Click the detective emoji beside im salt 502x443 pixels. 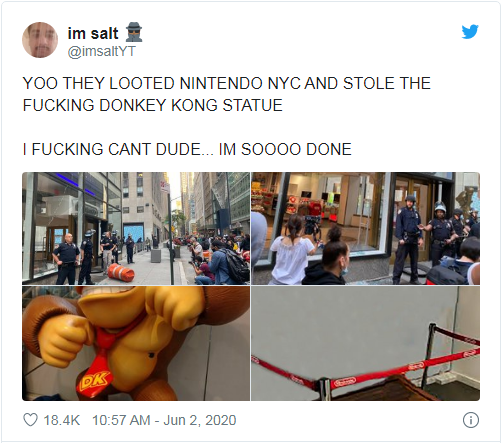(x=134, y=32)
